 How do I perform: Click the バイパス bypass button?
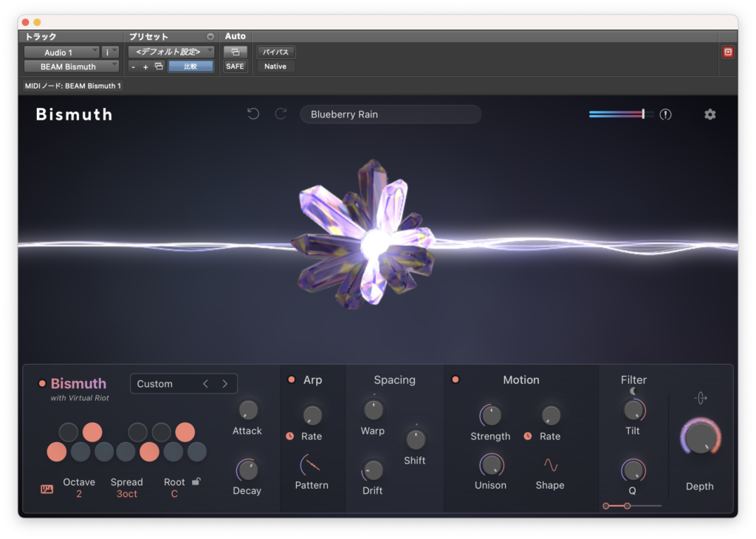coord(276,52)
